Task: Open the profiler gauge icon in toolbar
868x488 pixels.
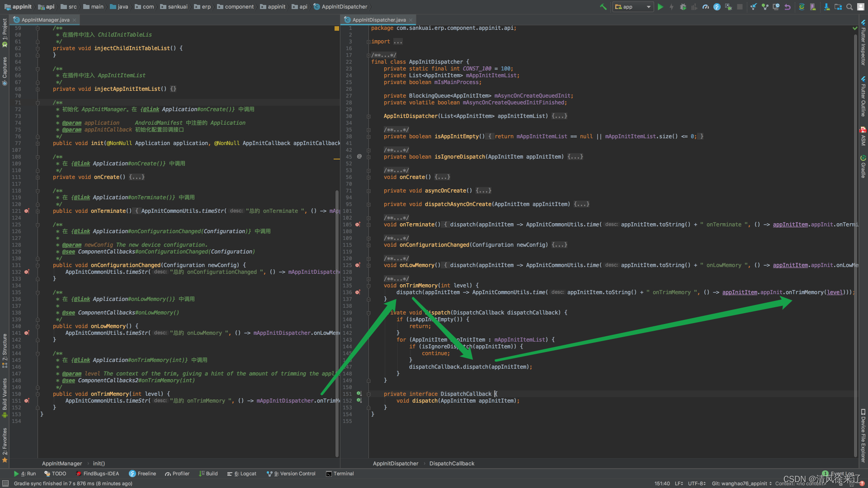Action: click(x=706, y=7)
